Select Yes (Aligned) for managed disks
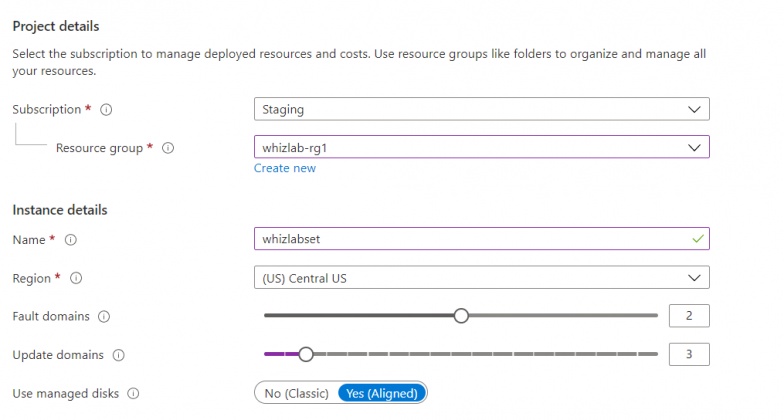The height and width of the screenshot is (420, 784). [382, 394]
